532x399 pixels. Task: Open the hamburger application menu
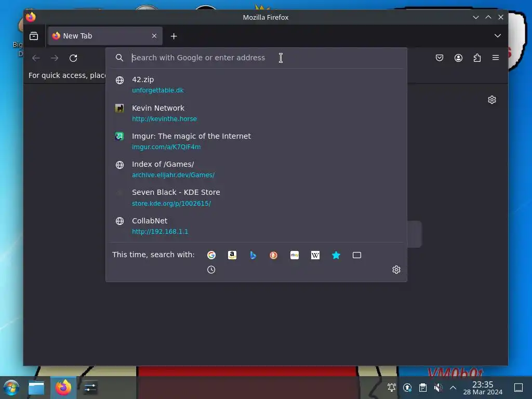(x=495, y=58)
